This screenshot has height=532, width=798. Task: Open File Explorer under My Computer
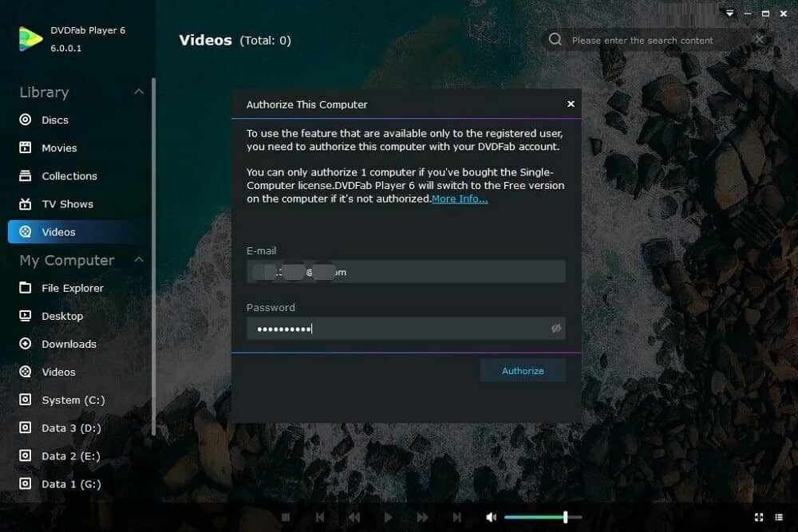pyautogui.click(x=73, y=288)
